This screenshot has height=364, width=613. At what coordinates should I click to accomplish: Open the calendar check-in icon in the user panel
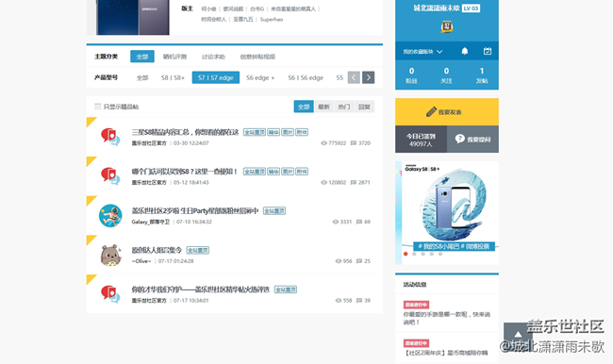click(488, 51)
